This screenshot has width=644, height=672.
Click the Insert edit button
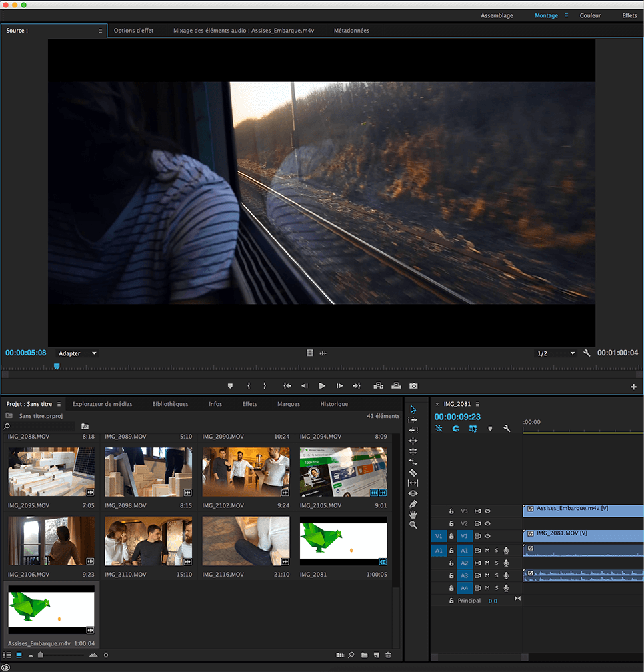coord(379,386)
